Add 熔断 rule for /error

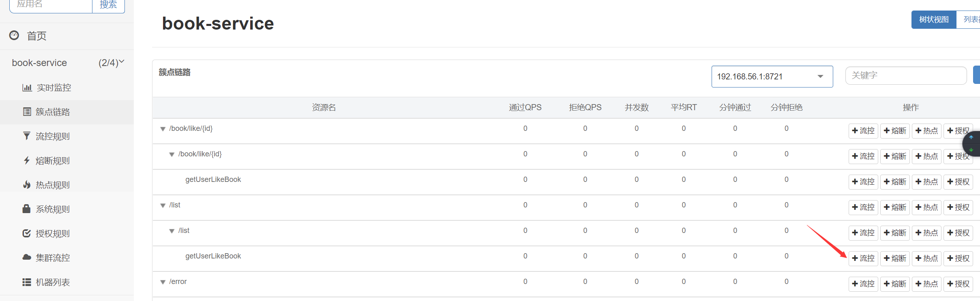click(x=895, y=284)
